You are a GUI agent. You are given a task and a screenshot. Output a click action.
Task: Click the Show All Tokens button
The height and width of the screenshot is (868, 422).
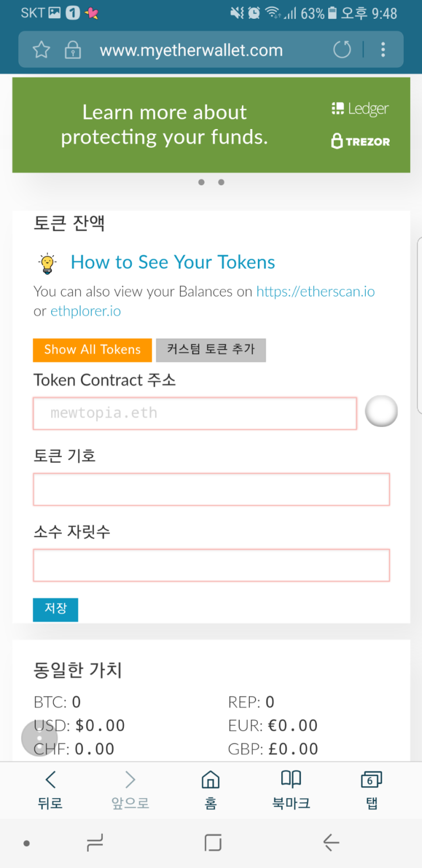click(x=92, y=350)
